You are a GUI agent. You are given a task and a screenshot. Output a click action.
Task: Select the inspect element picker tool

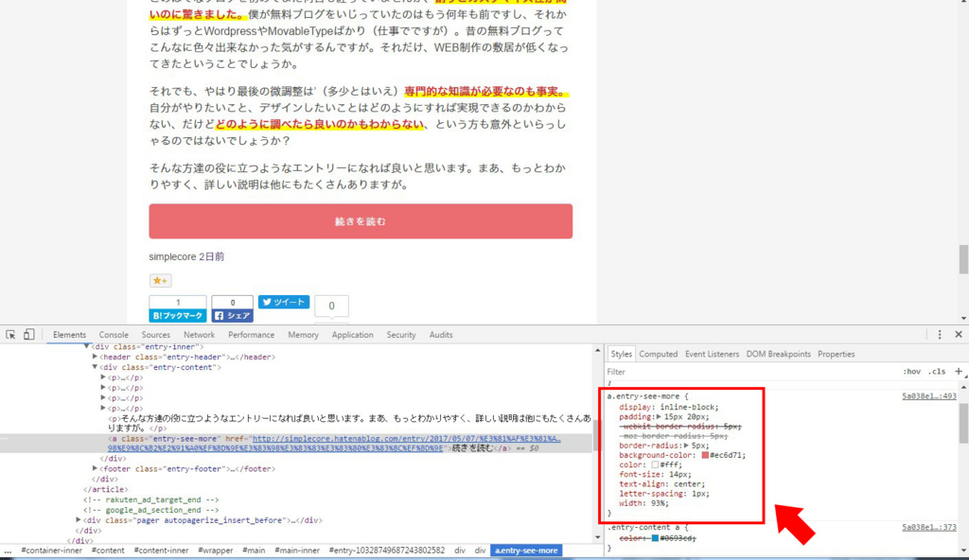click(x=11, y=335)
